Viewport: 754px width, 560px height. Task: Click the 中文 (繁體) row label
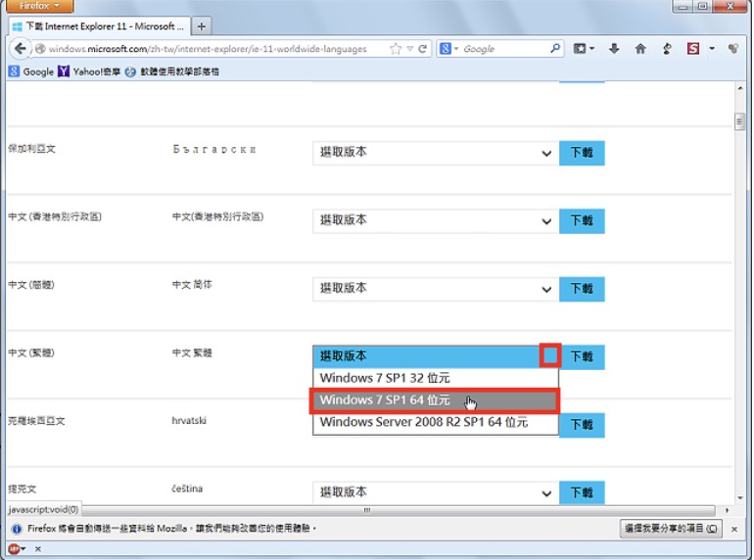pyautogui.click(x=31, y=352)
